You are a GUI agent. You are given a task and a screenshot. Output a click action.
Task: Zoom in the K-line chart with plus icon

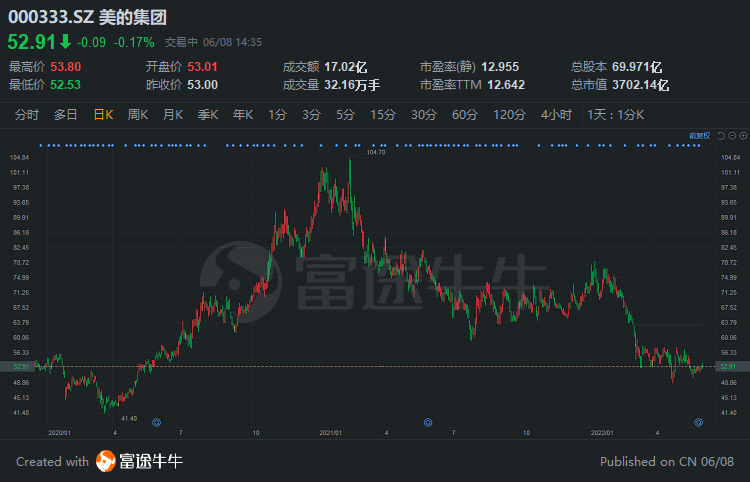coord(743,136)
